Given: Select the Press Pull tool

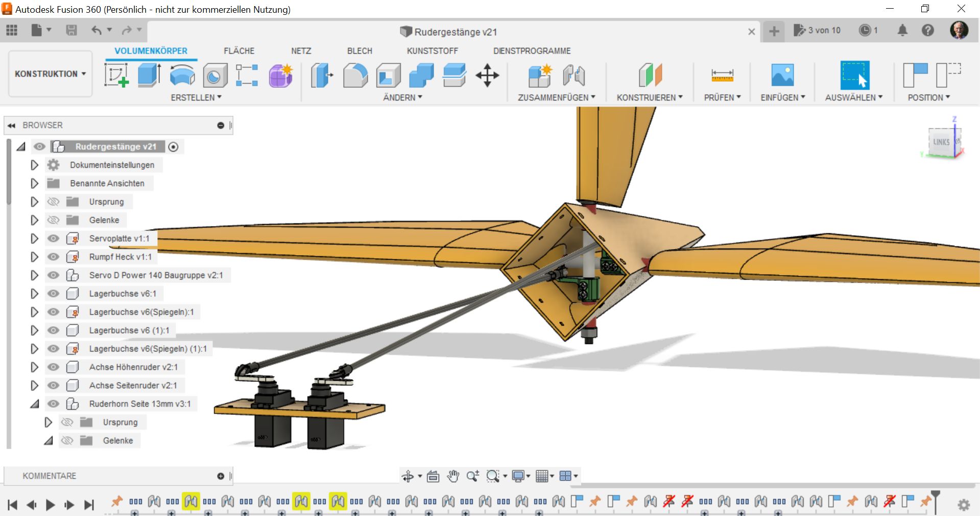Looking at the screenshot, I should [322, 75].
